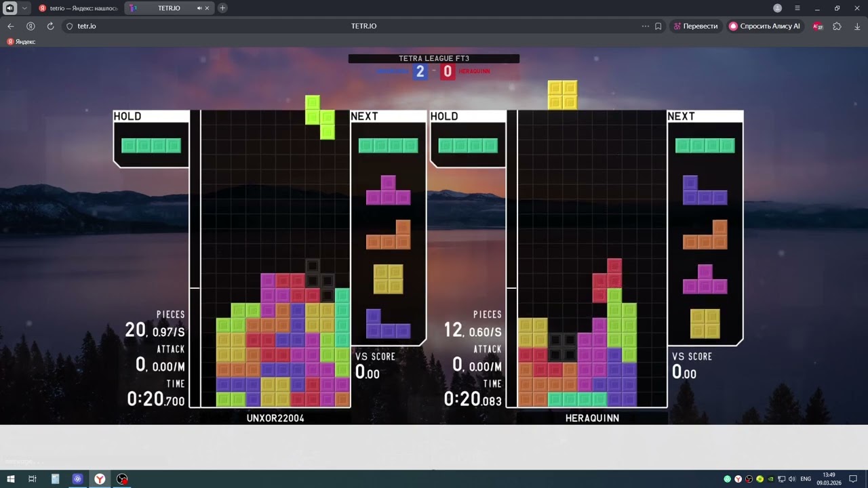Screen dimensions: 868x488
Task: Open the tab list dropdown arrow
Action: [x=25, y=8]
